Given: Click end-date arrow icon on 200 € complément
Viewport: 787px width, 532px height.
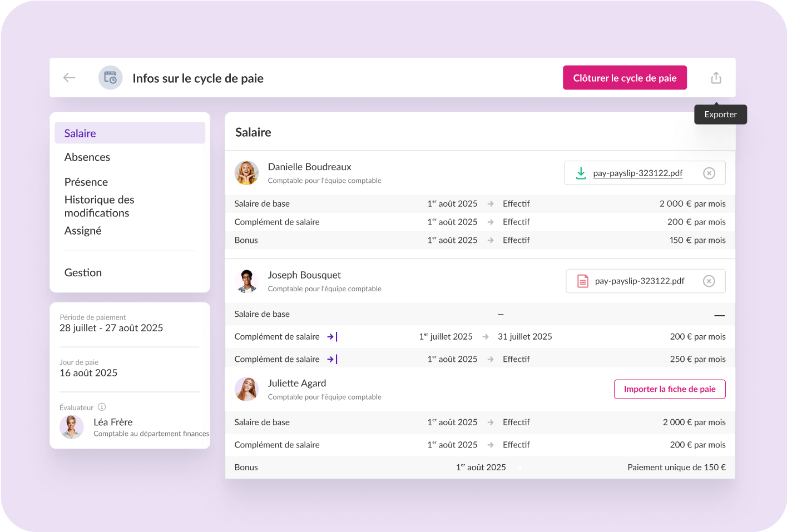Looking at the screenshot, I should [332, 337].
